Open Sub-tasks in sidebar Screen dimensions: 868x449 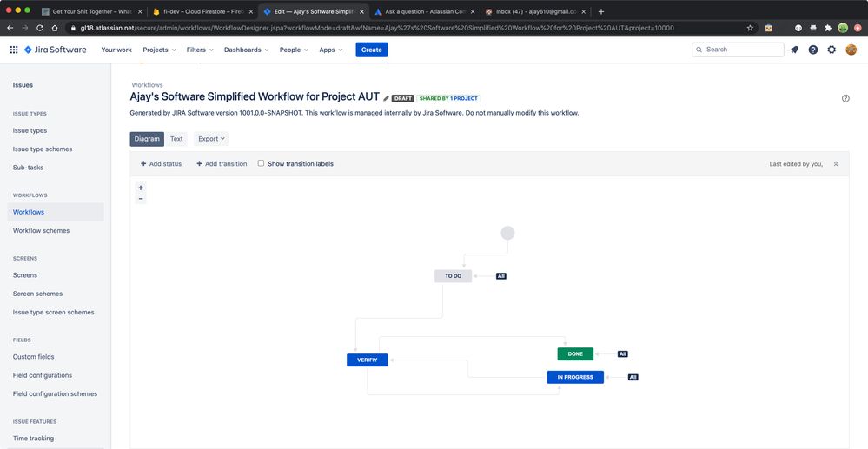point(28,168)
